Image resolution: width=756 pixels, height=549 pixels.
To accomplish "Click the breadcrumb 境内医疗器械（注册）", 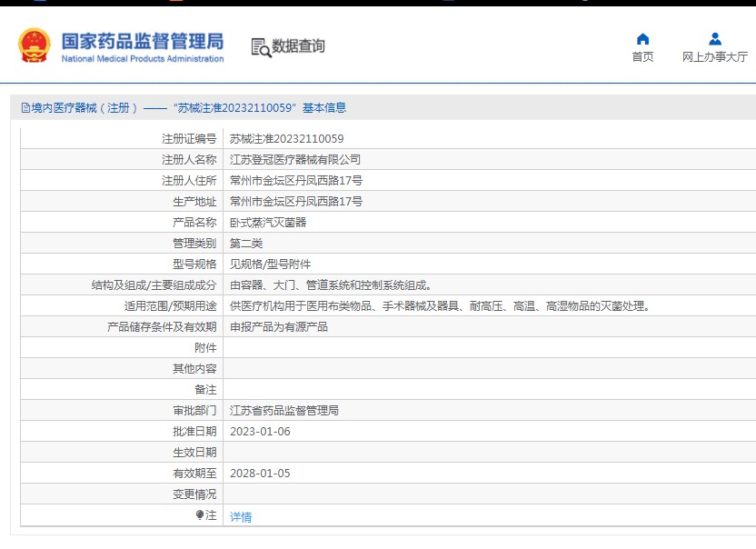I will tap(85, 107).
